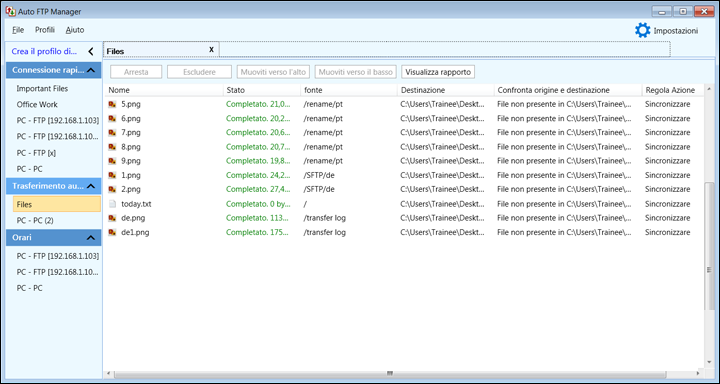The width and height of the screenshot is (720, 384).
Task: Click the file icon for 5.png
Action: point(112,104)
